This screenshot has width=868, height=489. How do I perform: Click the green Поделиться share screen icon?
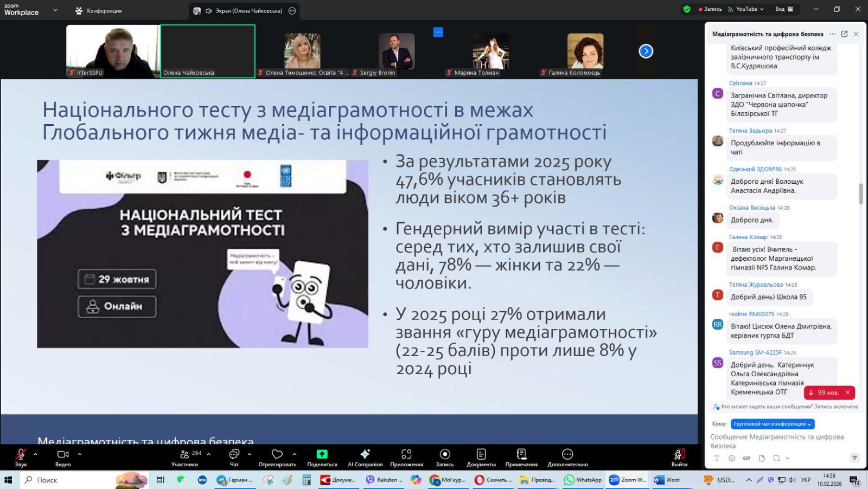coord(322,454)
